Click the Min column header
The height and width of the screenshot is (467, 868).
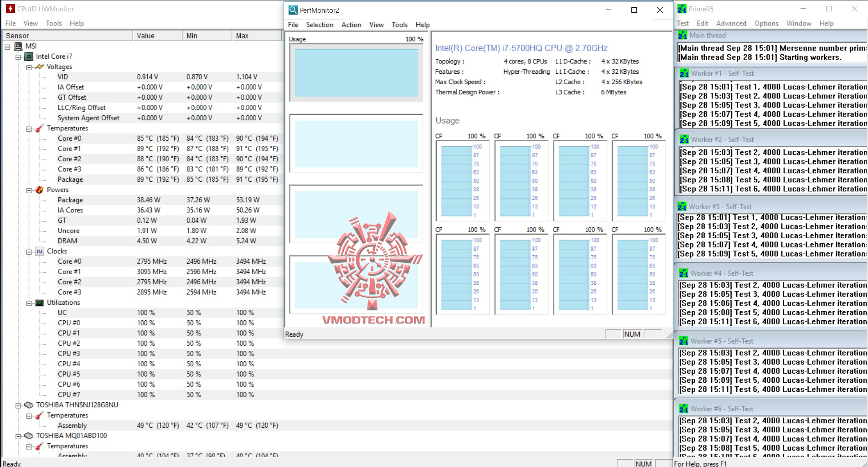[x=207, y=36]
